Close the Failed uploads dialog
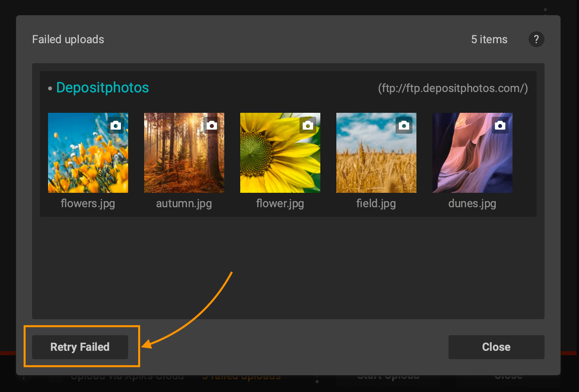This screenshot has width=579, height=392. pyautogui.click(x=496, y=347)
